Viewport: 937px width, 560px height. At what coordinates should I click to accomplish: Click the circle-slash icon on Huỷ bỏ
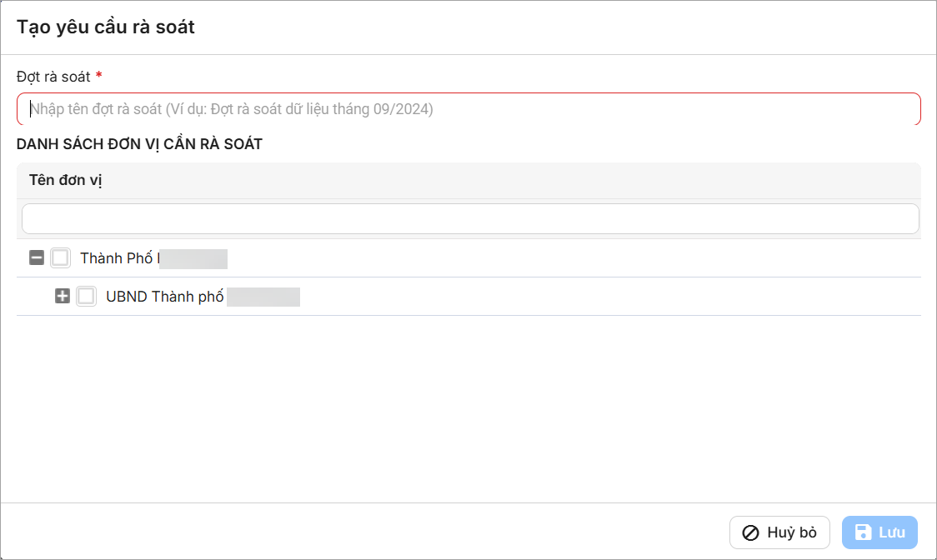[750, 532]
